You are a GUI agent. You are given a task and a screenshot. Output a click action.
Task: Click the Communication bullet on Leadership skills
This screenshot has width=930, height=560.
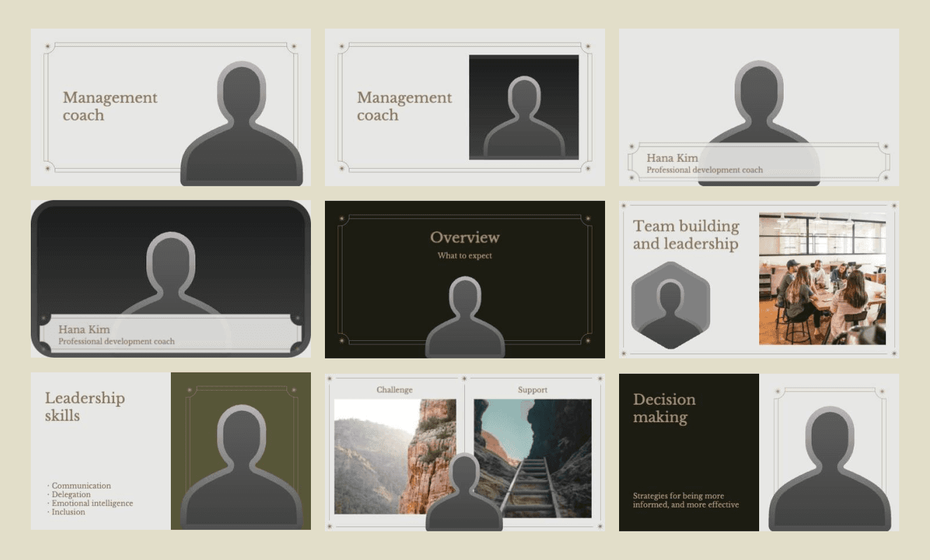point(81,485)
